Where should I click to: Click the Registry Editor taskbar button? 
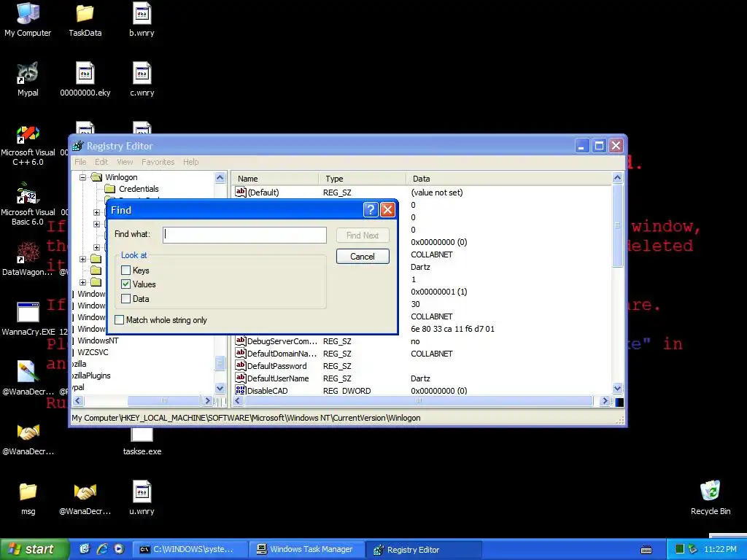click(424, 549)
